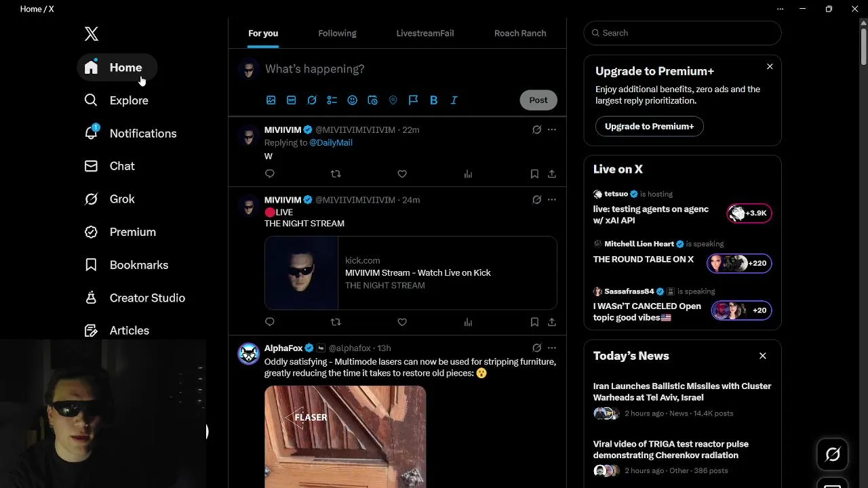Close the Today's News panel
The image size is (868, 488).
[x=763, y=356]
